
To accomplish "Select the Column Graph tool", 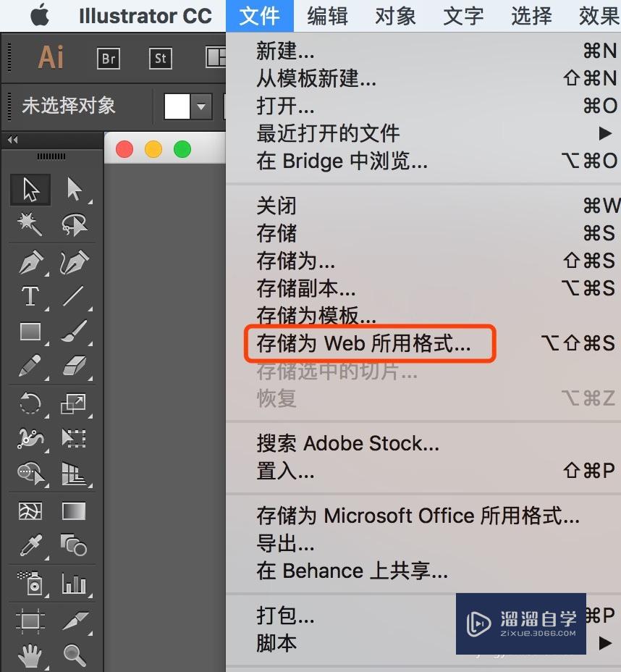I will coord(75,583).
